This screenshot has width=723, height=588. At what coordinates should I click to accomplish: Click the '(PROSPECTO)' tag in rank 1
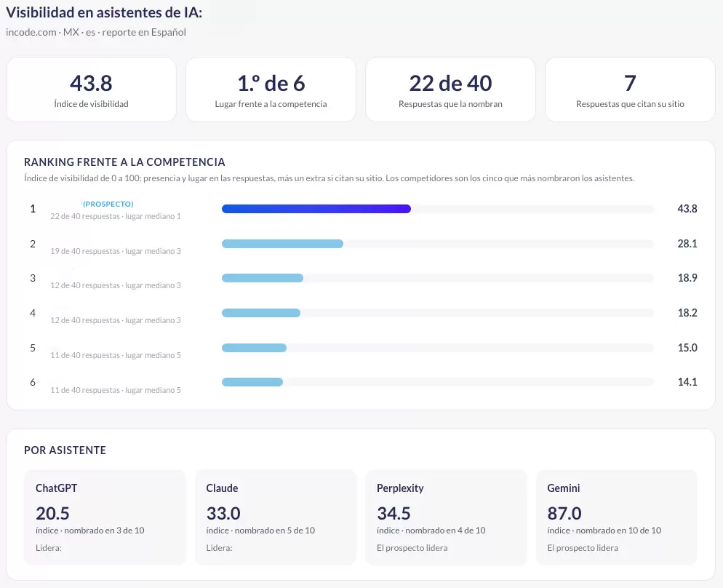pos(108,204)
